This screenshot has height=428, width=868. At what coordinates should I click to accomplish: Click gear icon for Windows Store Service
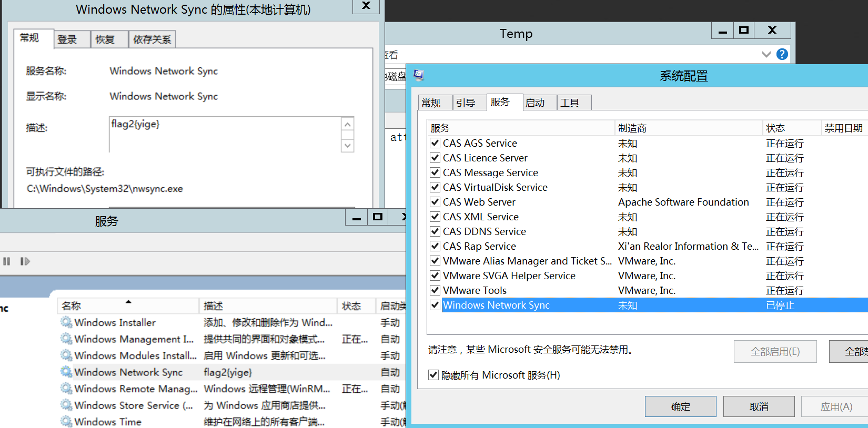[66, 405]
